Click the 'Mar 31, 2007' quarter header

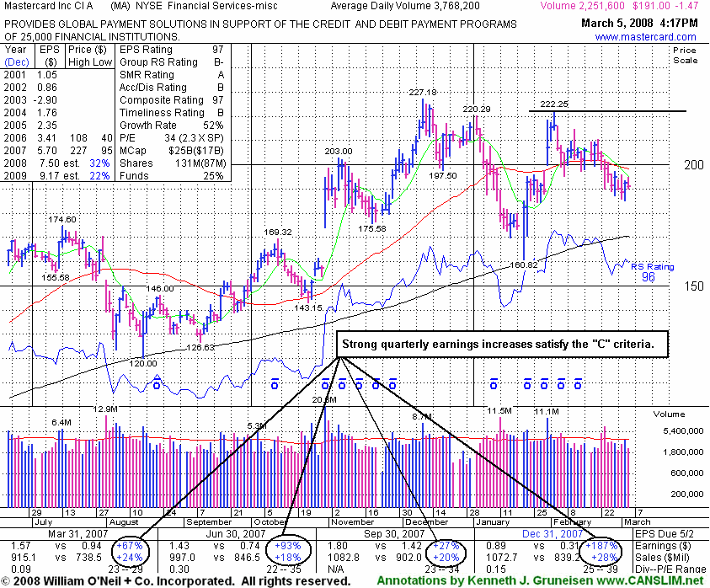(77, 534)
